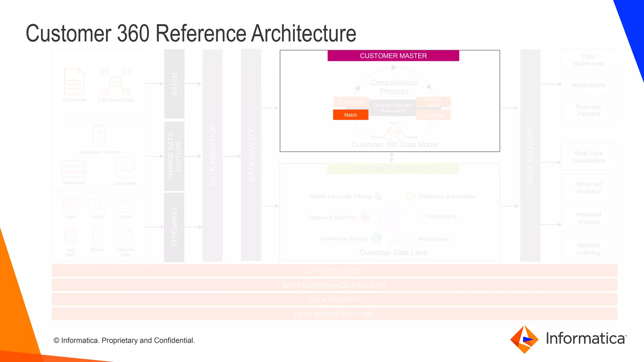Click the Informatica logo diamond
The image size is (644, 362).
pyautogui.click(x=524, y=339)
